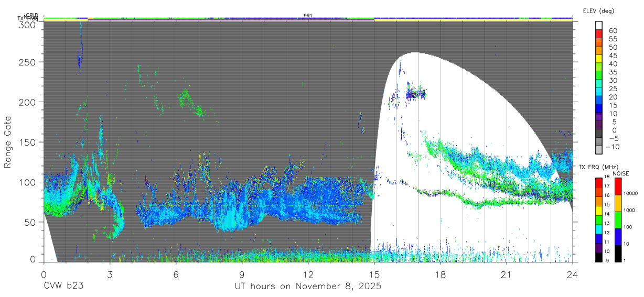Click the 9 tick on UT hours axis
This screenshot has height=297, width=644.
[242, 274]
